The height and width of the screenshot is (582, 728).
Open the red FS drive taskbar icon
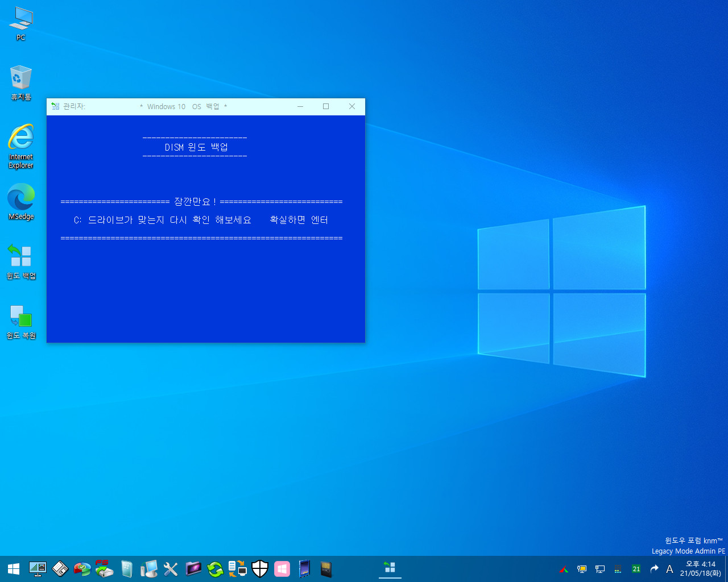pos(104,569)
